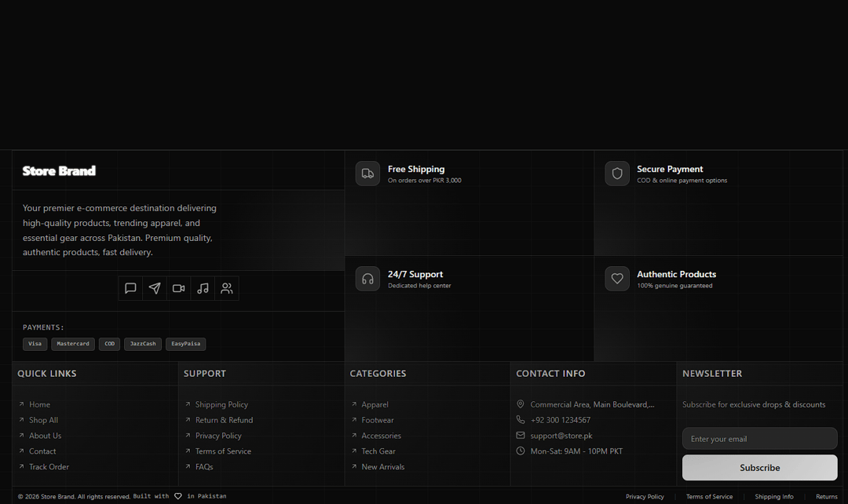Click the CONTACT INFO column heading
This screenshot has height=504, width=848.
(x=550, y=374)
